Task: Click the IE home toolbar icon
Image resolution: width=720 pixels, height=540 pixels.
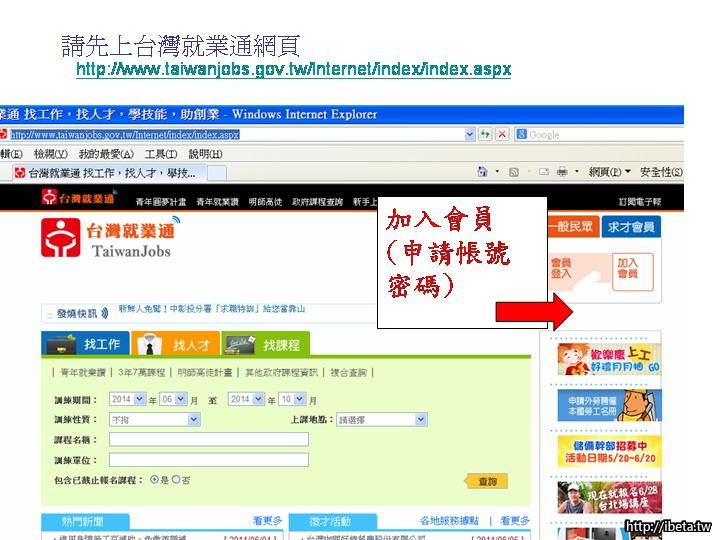Action: [x=483, y=172]
